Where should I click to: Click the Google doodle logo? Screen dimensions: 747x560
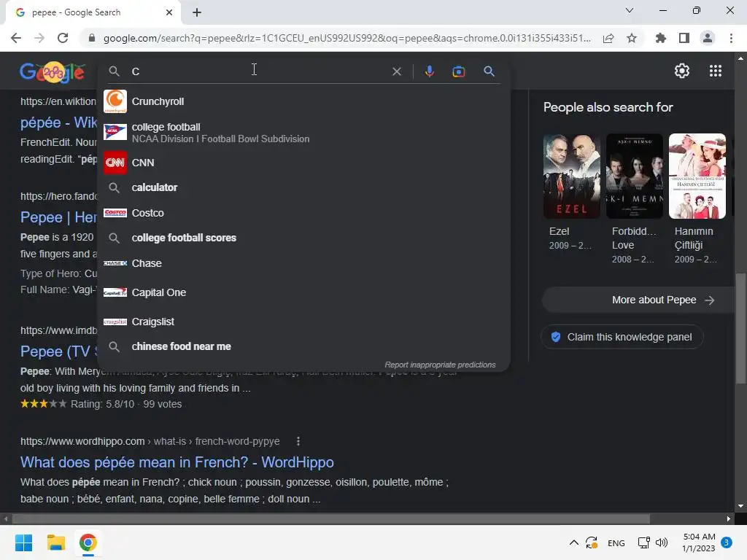(53, 72)
